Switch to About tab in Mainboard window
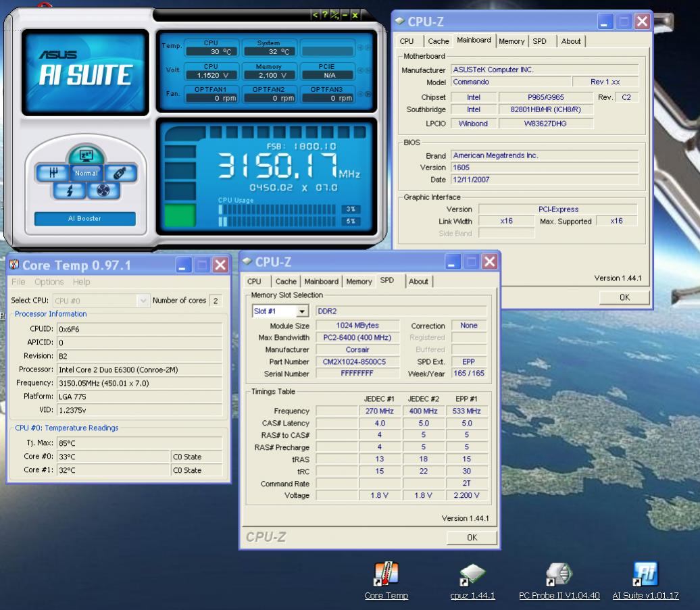The width and height of the screenshot is (700, 610). click(571, 41)
